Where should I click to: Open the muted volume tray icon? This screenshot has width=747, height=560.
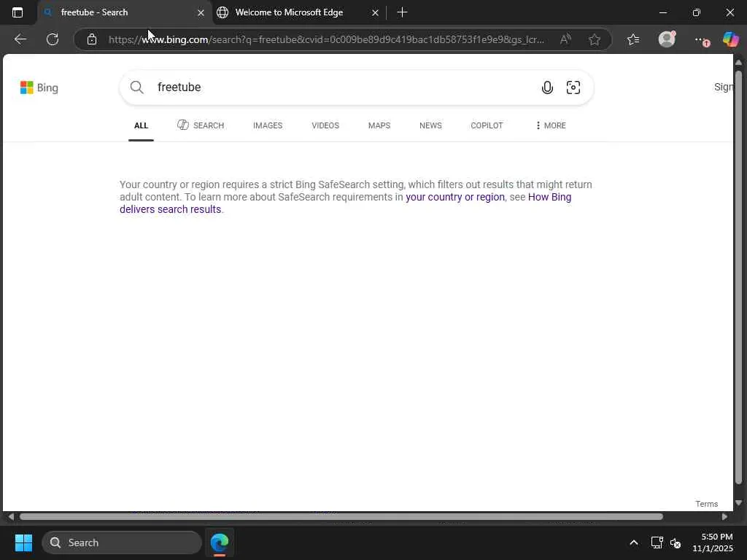[x=676, y=542]
